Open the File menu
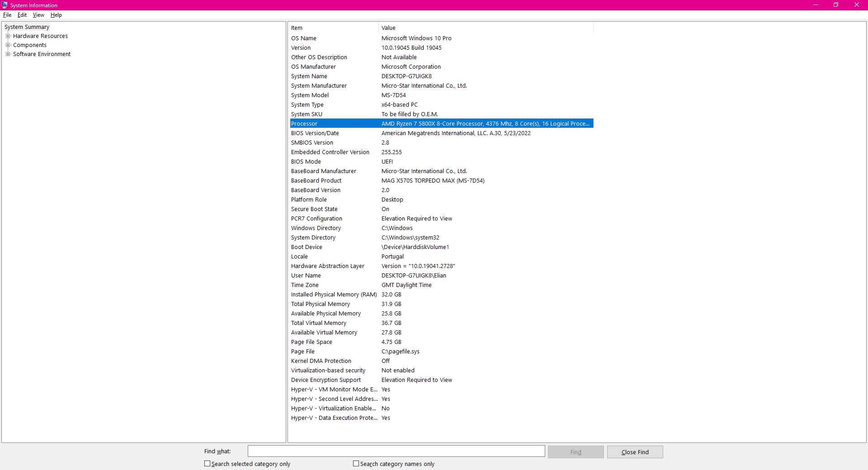 (7, 15)
